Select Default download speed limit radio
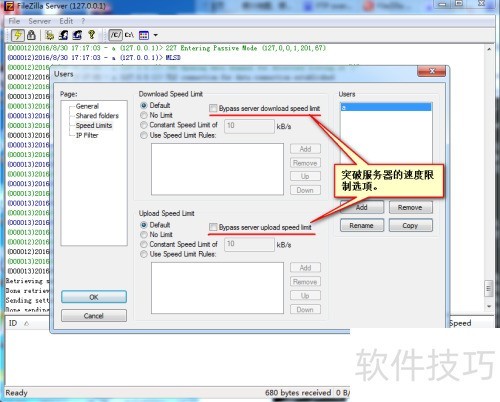 pos(144,105)
